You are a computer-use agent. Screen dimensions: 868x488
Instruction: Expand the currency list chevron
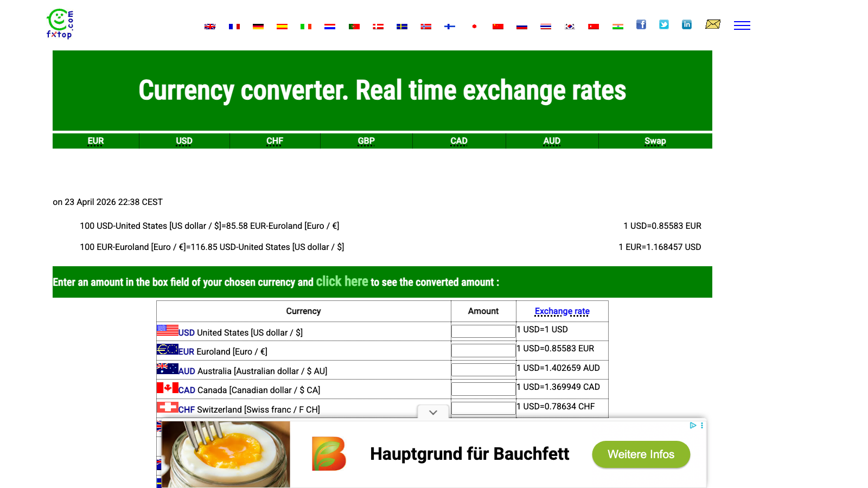(x=433, y=413)
